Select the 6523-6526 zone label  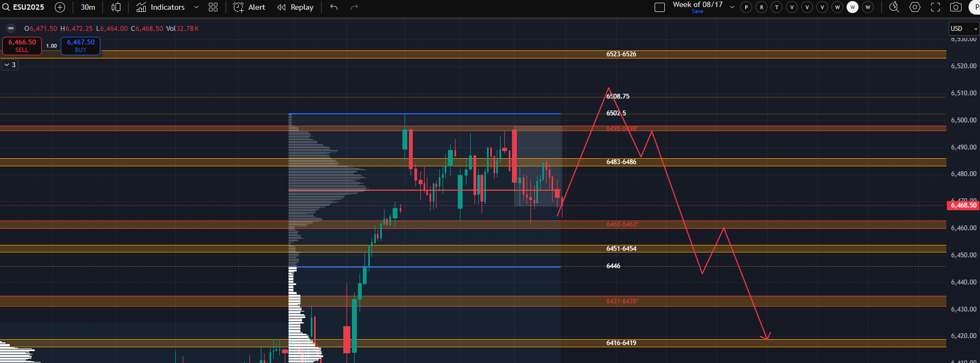point(621,54)
